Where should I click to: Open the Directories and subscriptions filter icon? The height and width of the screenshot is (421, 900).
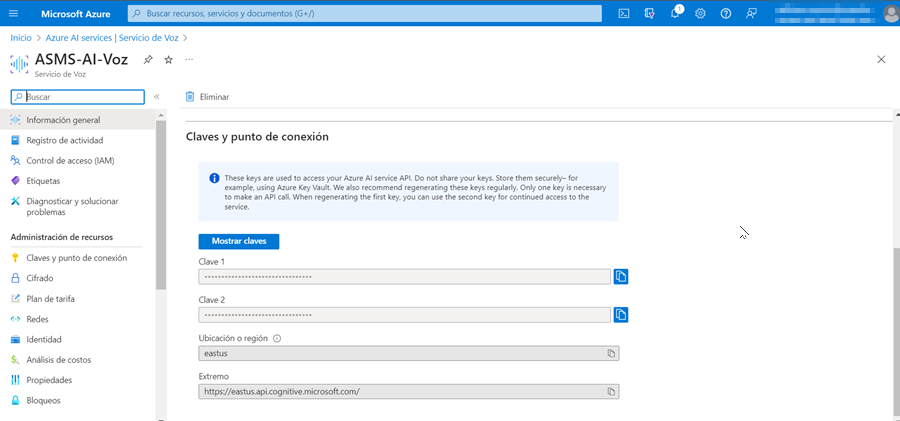[x=649, y=14]
